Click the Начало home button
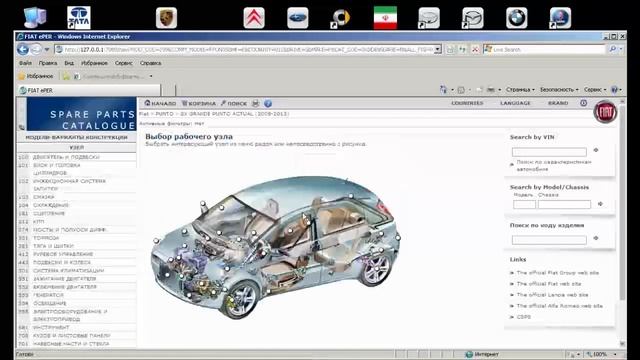640x360 pixels. tap(160, 103)
